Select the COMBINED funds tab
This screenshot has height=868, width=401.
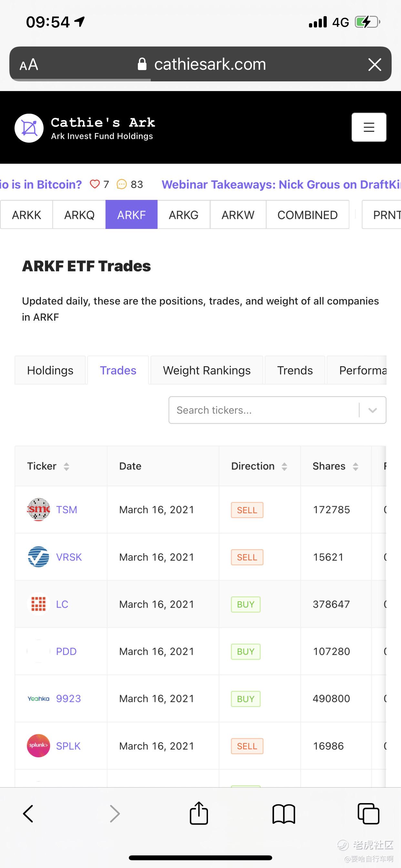tap(307, 215)
